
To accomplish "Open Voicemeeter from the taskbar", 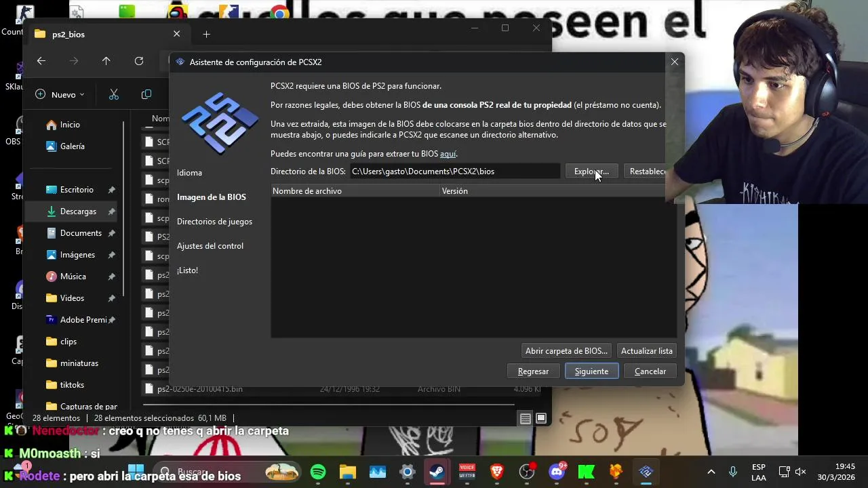I will tap(467, 472).
